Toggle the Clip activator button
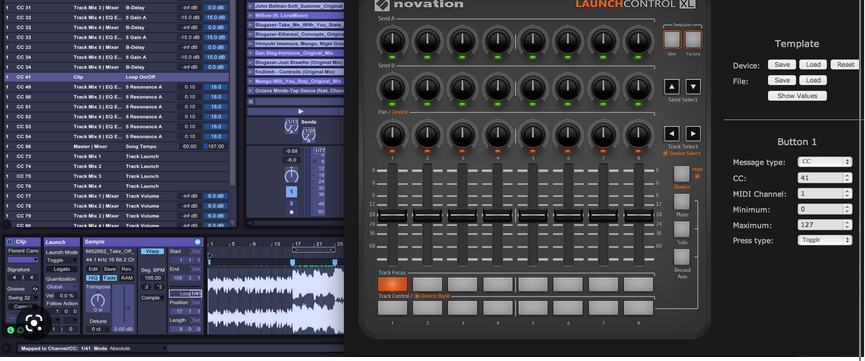This screenshot has height=361, width=865. [10, 242]
